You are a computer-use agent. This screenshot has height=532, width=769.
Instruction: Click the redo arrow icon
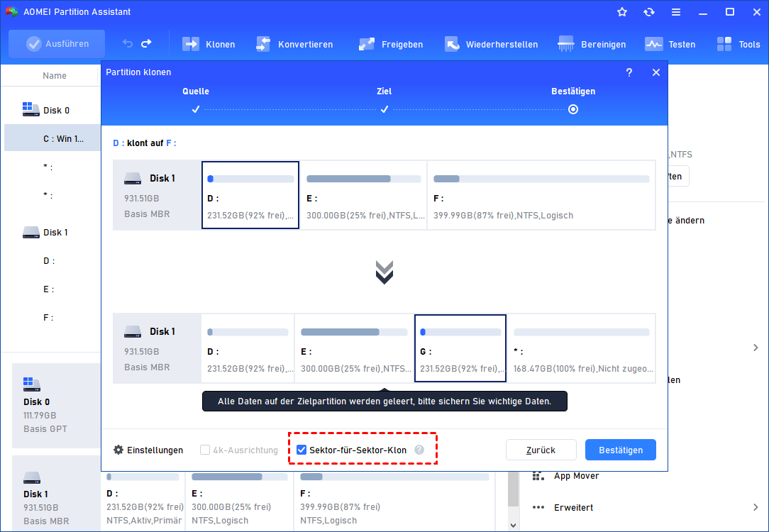tap(146, 44)
